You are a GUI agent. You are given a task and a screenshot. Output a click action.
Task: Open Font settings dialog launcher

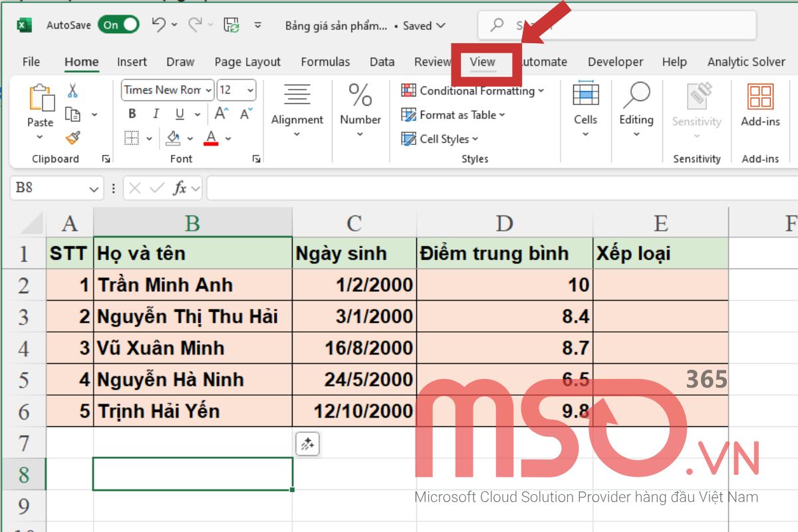[x=256, y=159]
